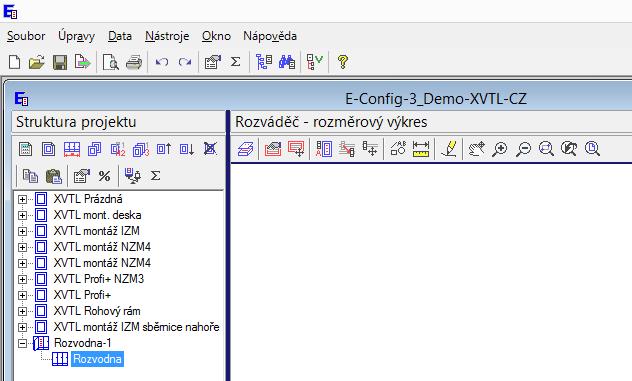Click the renumber stacked panels 1-3 icon
Image resolution: width=632 pixels, height=381 pixels.
point(141,149)
